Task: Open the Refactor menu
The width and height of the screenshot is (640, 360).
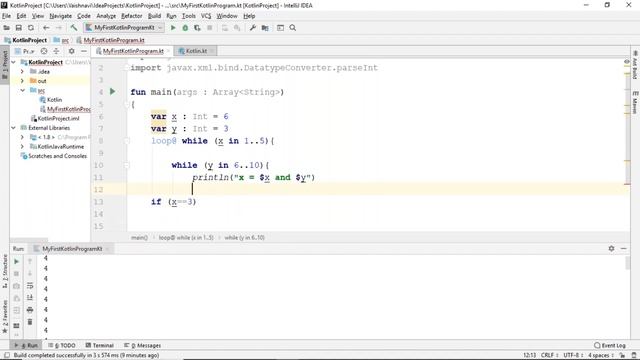Action: [x=132, y=16]
